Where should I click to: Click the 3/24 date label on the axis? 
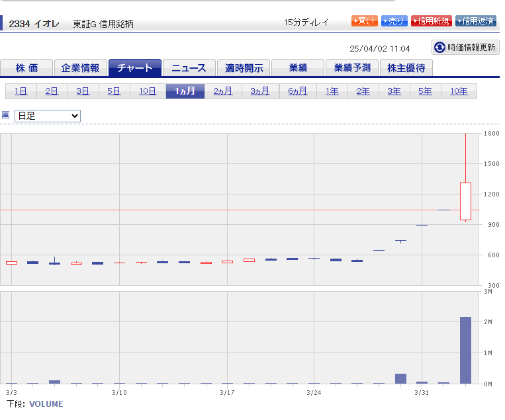tap(314, 393)
